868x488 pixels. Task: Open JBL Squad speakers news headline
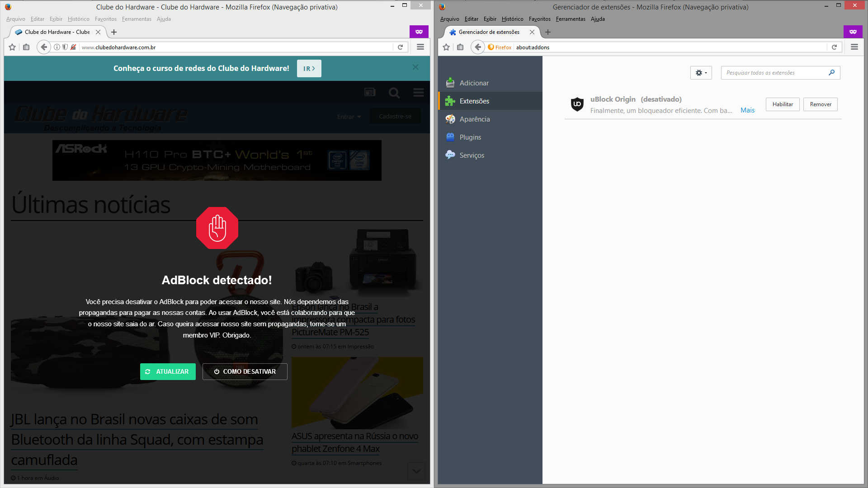(x=137, y=440)
